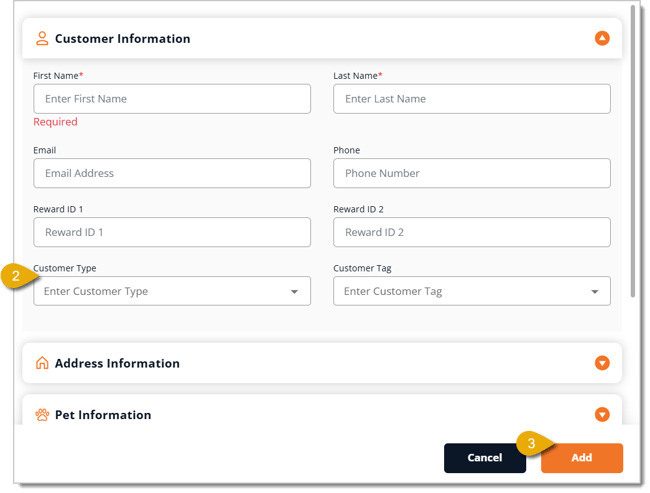The height and width of the screenshot is (493, 650).
Task: Focus the First Name input field
Action: click(172, 99)
